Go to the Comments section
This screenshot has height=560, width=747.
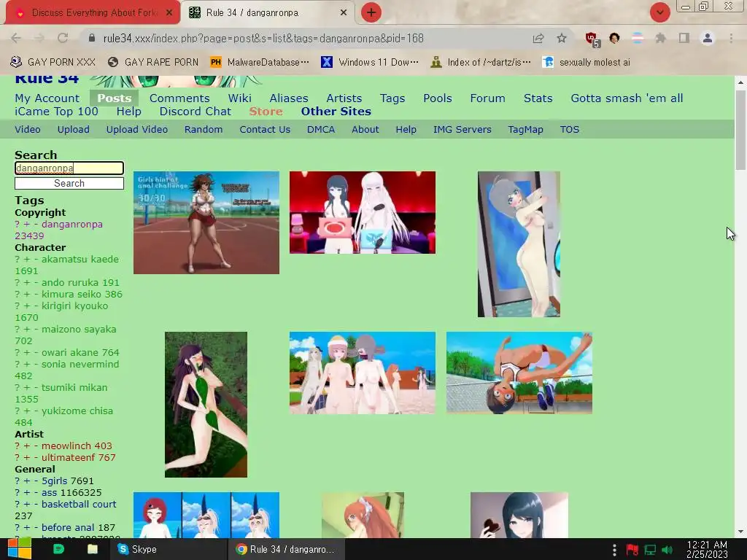[x=179, y=98]
